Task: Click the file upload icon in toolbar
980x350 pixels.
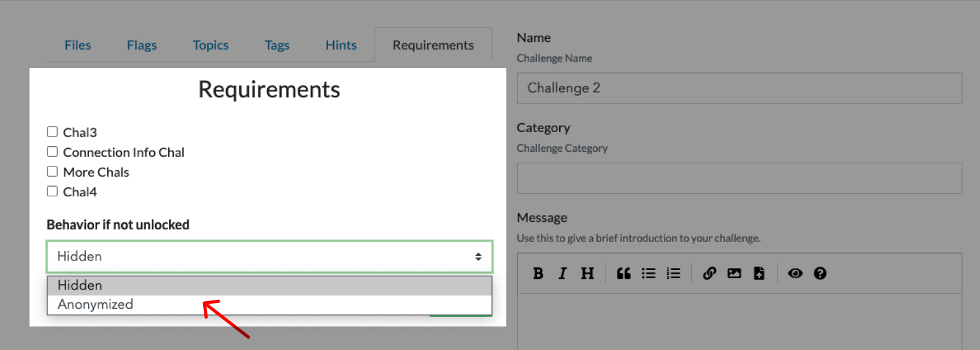Action: pos(759,273)
